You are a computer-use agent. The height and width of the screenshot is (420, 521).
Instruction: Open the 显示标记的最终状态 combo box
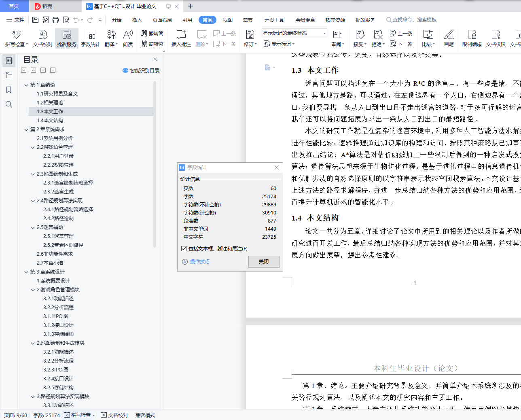294,33
